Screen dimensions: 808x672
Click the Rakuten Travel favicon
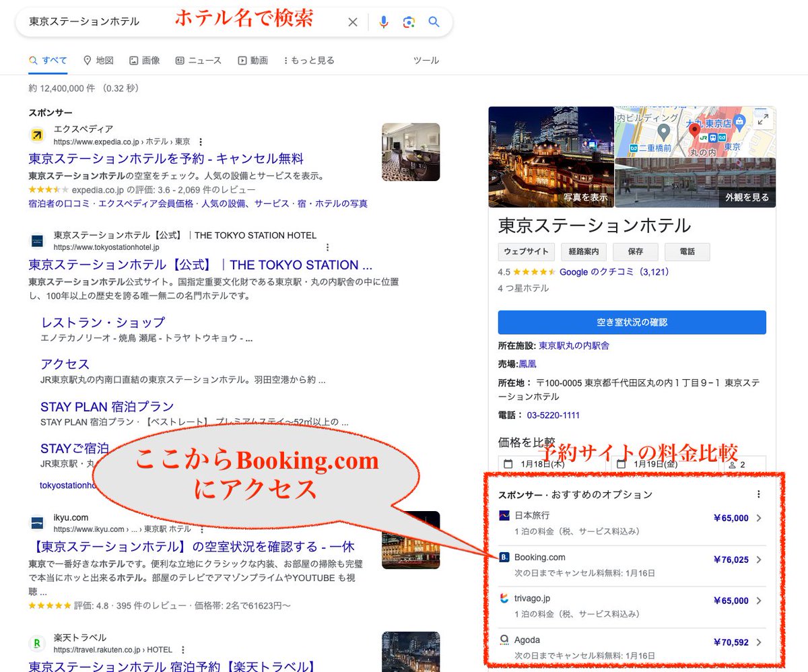(37, 643)
